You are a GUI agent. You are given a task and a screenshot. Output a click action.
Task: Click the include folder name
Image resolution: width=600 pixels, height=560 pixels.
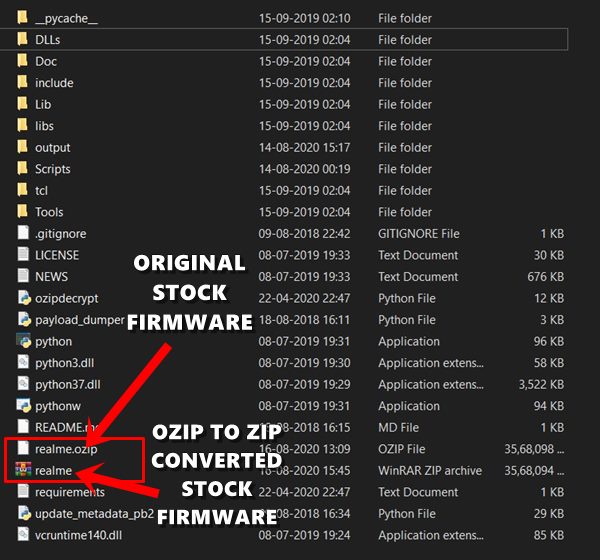pos(54,83)
